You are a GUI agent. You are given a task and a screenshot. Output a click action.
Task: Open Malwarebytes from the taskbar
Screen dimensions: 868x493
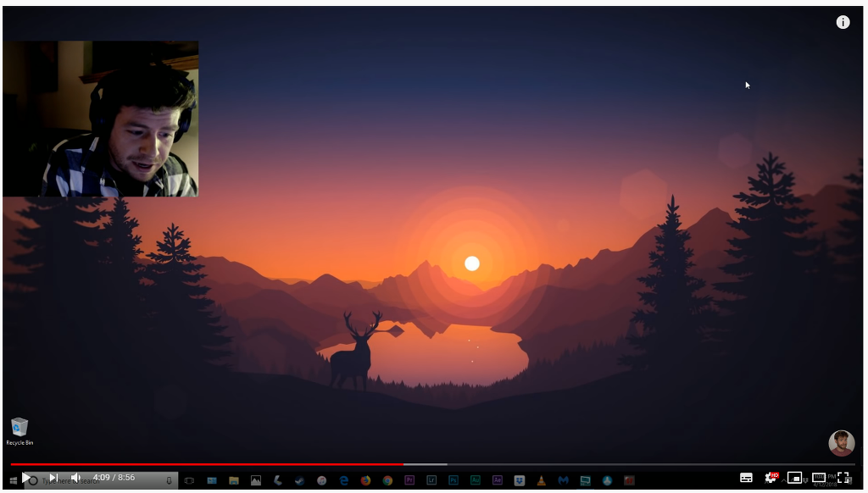pos(563,480)
